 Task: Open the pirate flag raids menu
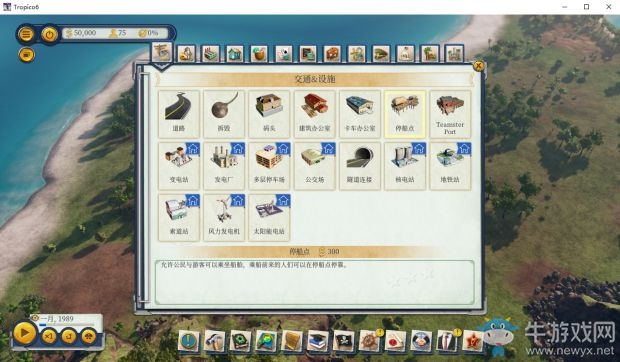pyautogui.click(x=343, y=341)
